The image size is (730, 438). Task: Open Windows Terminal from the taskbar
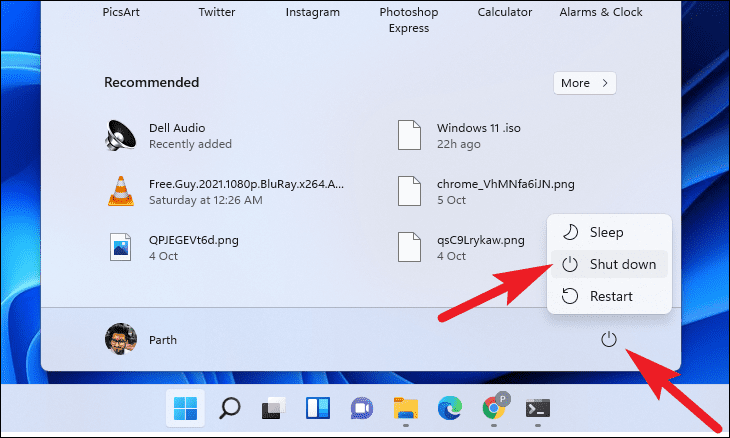point(538,409)
